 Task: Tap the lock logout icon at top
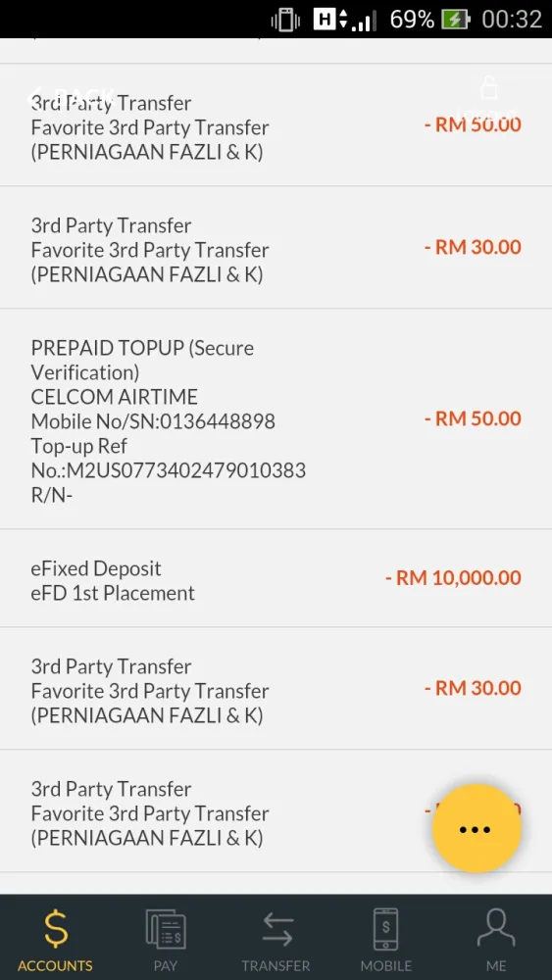(x=489, y=88)
